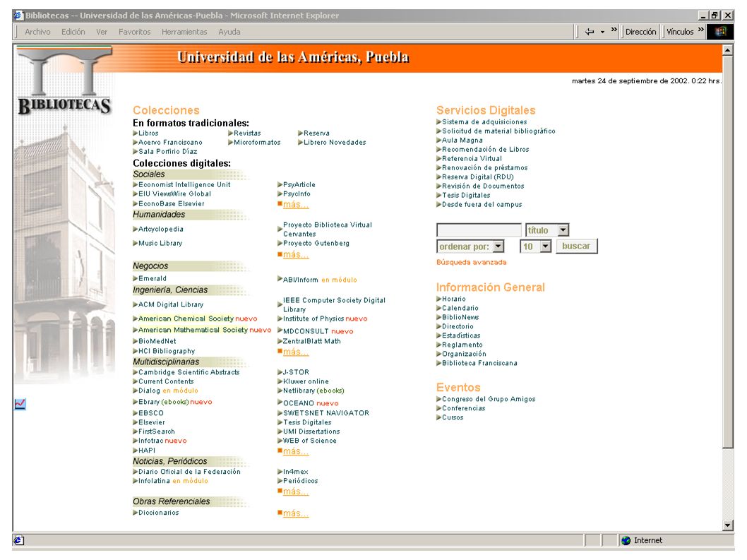Click the search text input field

(479, 230)
